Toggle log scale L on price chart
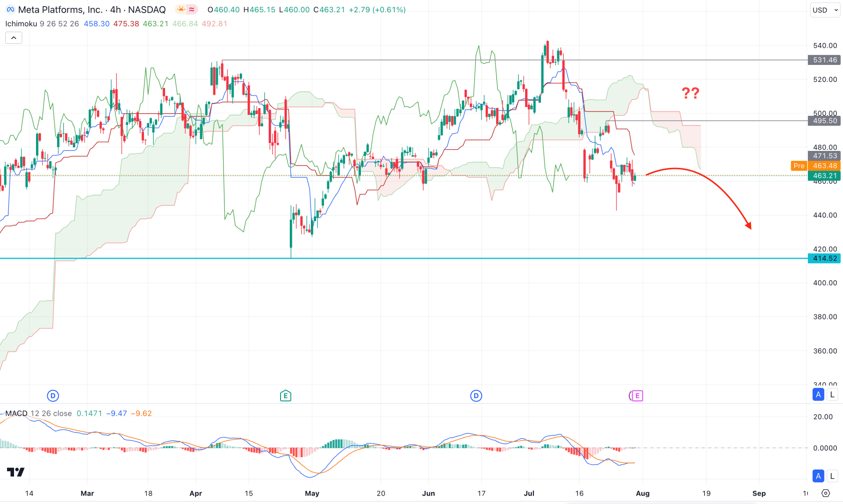This screenshot has height=504, width=843. pyautogui.click(x=832, y=394)
